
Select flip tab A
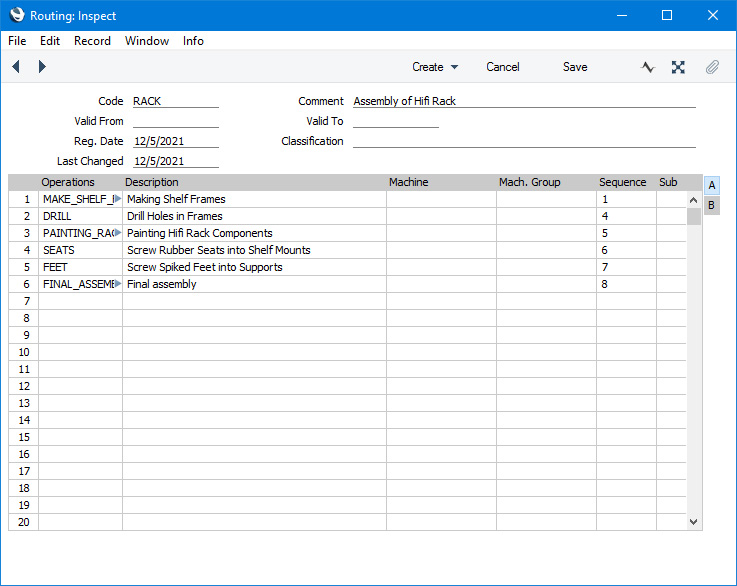(711, 186)
